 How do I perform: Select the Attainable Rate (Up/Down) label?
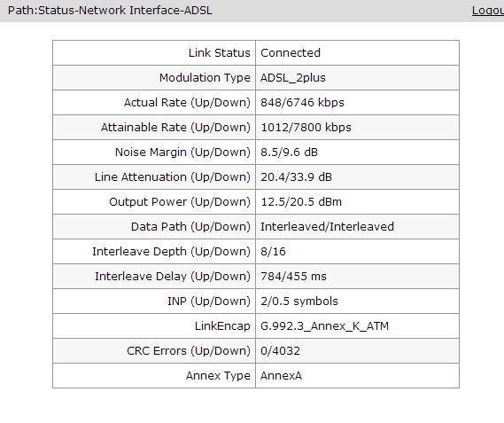(175, 127)
